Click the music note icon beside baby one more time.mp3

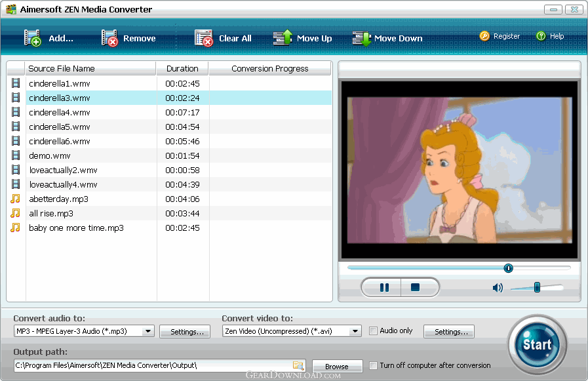coord(15,228)
